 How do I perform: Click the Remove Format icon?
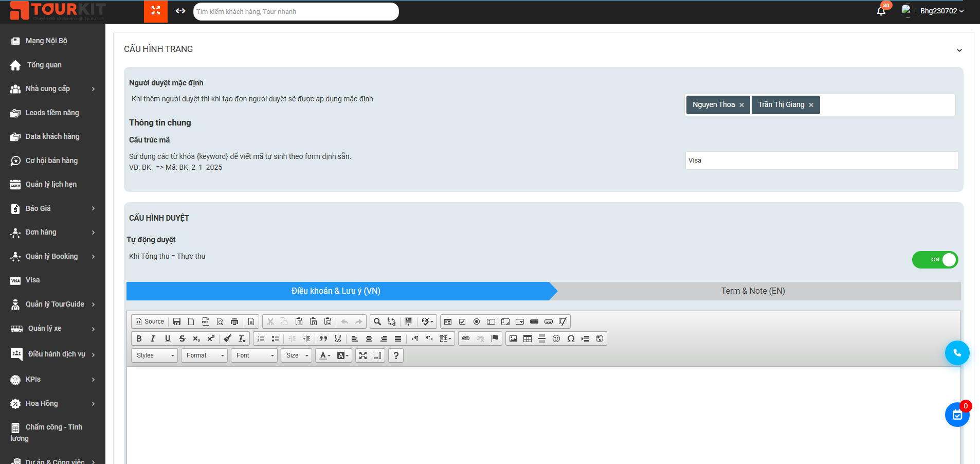point(242,338)
